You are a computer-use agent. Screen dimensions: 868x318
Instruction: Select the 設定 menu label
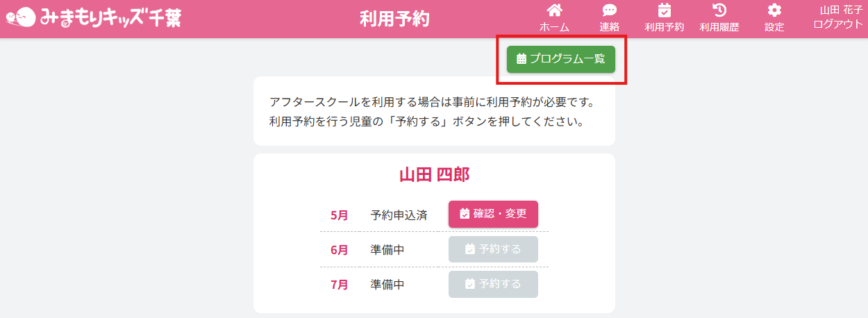[774, 27]
